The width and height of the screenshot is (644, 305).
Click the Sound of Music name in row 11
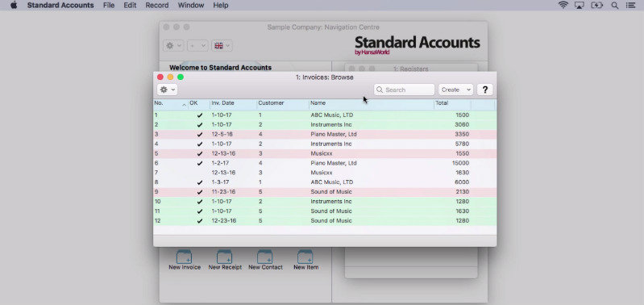tap(331, 211)
